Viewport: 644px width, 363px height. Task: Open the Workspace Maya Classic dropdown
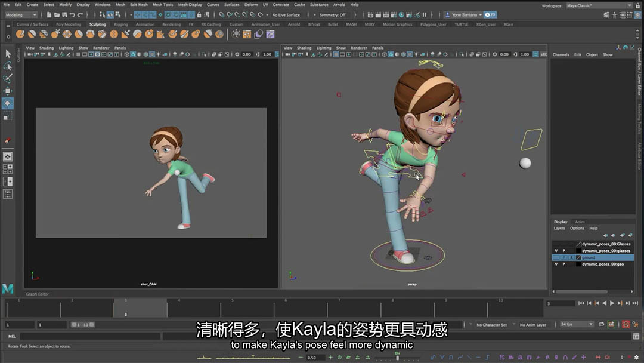click(599, 6)
